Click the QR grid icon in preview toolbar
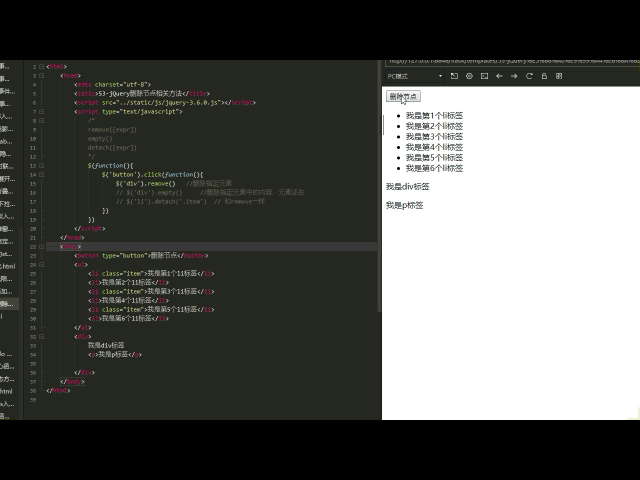 (559, 76)
